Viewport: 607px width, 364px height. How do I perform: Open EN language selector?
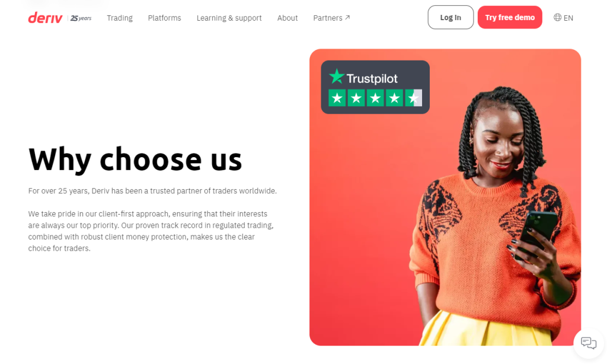[563, 18]
